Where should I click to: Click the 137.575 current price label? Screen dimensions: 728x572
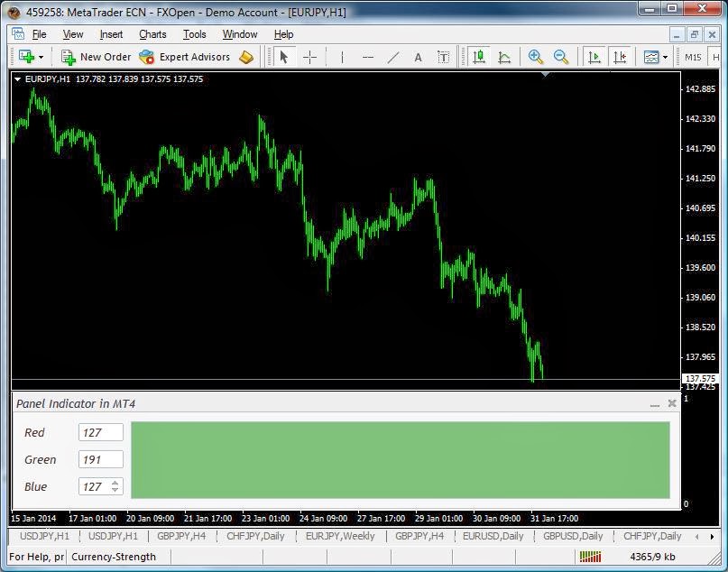pyautogui.click(x=701, y=379)
